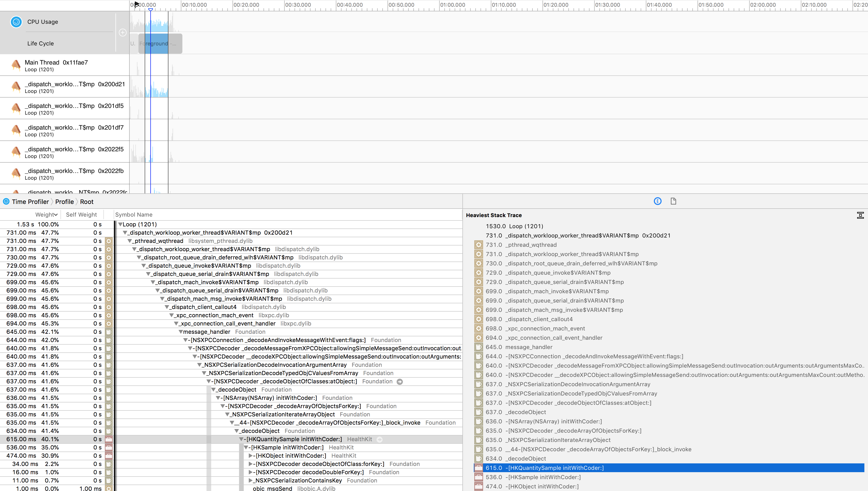Viewport: 868px width, 491px height.
Task: Select the Life Cycle track label
Action: pyautogui.click(x=41, y=44)
